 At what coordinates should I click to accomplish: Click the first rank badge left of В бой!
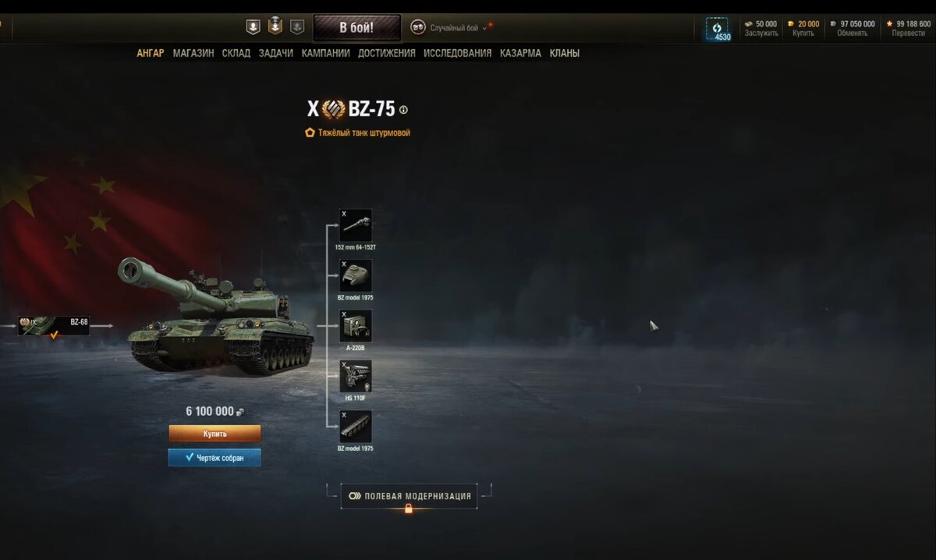[253, 27]
